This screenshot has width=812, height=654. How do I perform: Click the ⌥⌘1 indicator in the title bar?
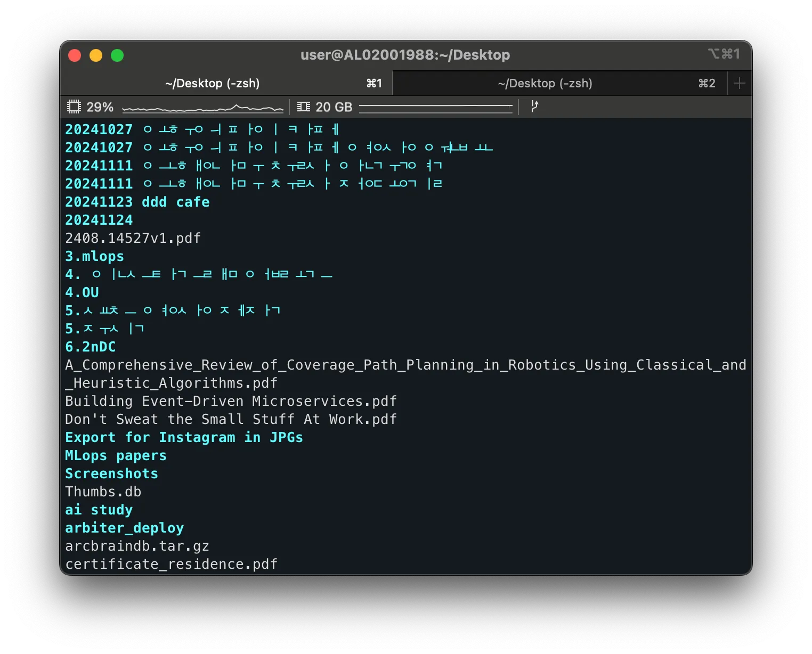click(x=723, y=54)
